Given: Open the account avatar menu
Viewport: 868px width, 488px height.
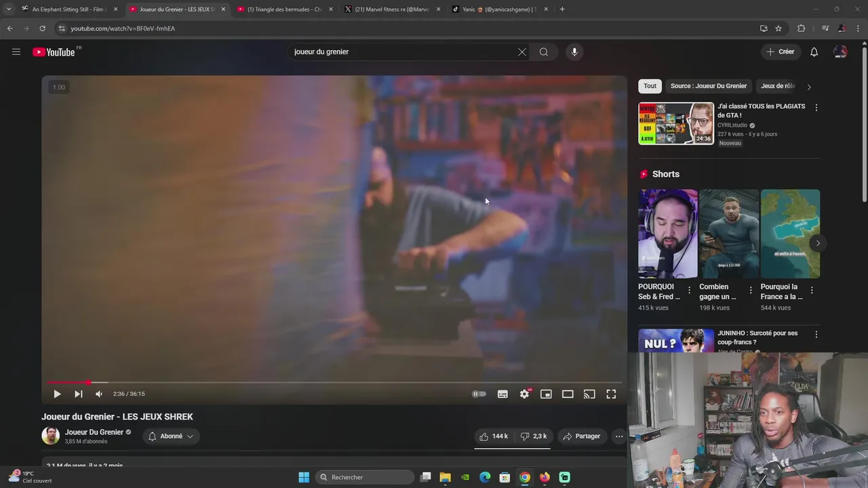Looking at the screenshot, I should 840,52.
